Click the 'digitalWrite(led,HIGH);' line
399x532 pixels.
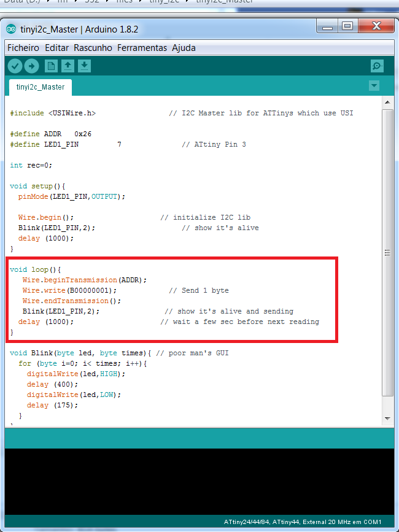coord(76,374)
